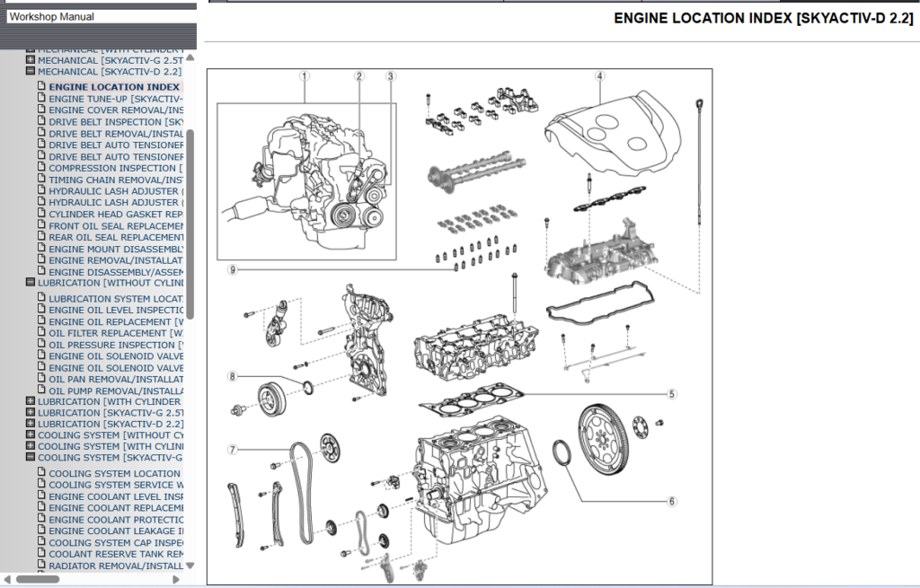Click tree scroll up arrow
The height and width of the screenshot is (588, 920).
click(190, 58)
